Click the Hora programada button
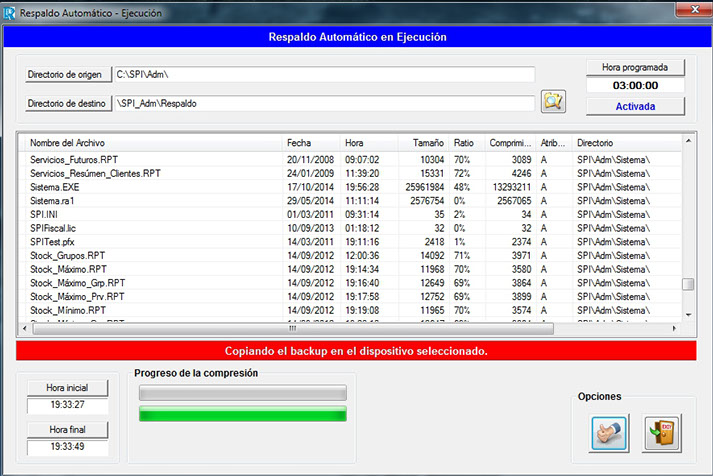Viewport: 713px width, 476px height. click(x=635, y=67)
